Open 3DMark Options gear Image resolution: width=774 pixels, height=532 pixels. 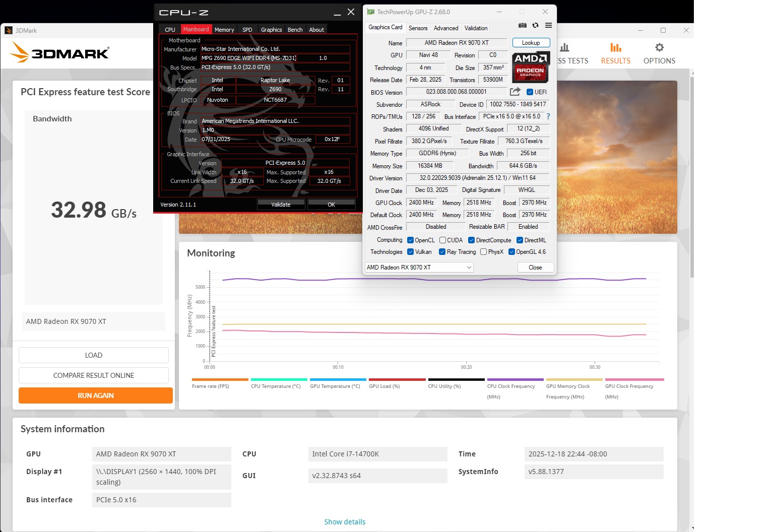659,53
